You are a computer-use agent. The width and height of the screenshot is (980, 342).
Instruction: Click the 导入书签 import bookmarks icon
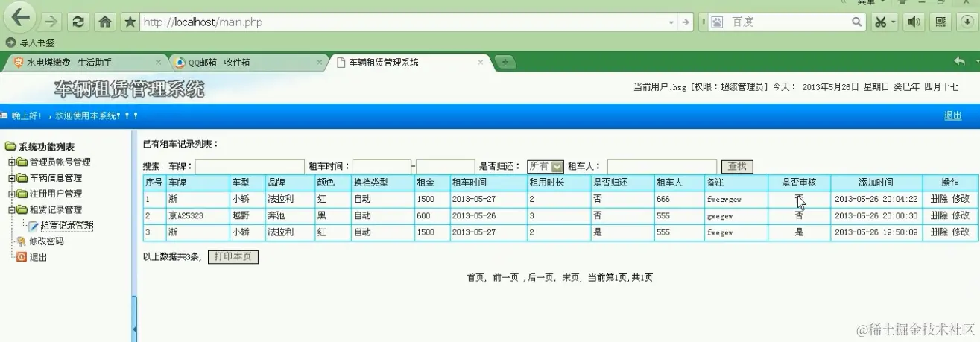point(10,42)
